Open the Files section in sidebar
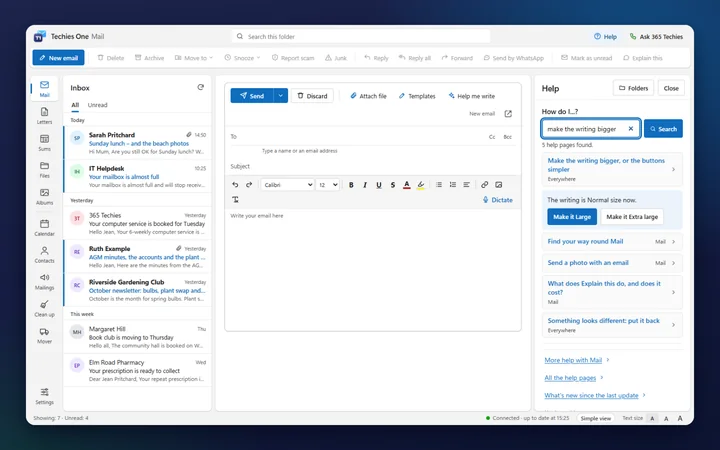This screenshot has height=450, width=720. tap(45, 169)
